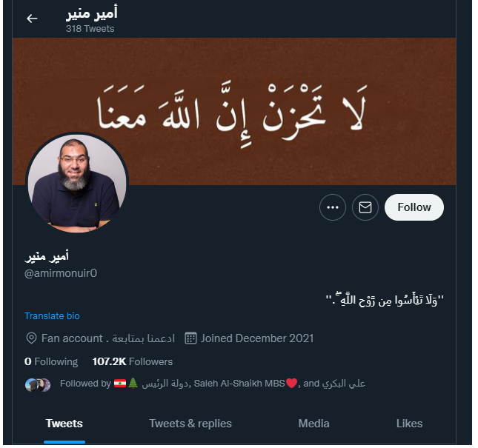
Task: View the 0 Following list
Action: tap(51, 361)
